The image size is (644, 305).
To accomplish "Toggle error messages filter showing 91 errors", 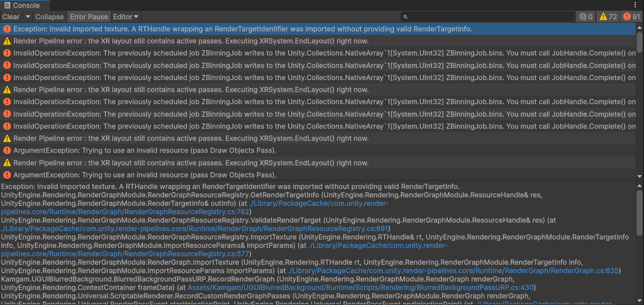I will tap(631, 16).
